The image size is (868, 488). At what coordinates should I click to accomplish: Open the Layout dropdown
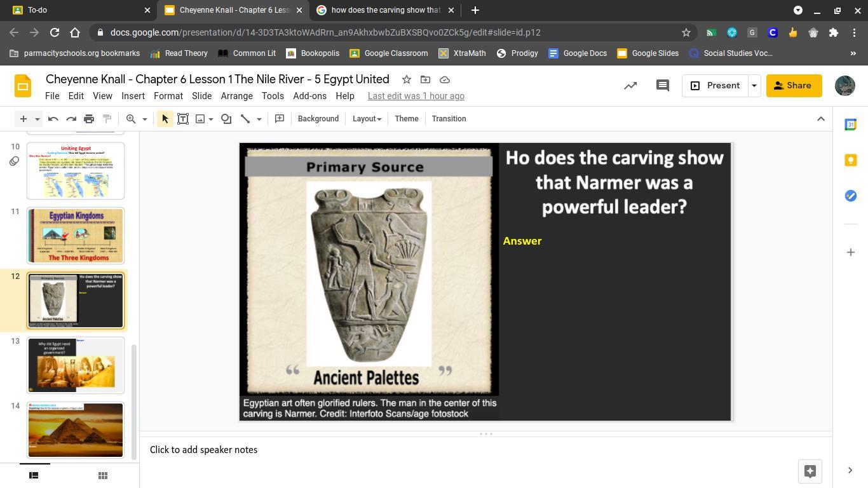tap(367, 119)
